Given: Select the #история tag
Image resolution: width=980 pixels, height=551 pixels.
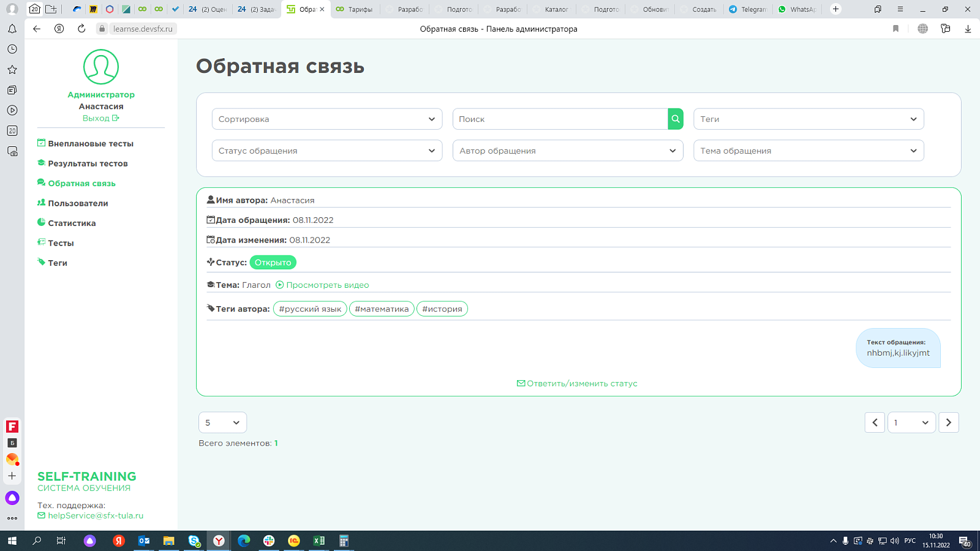Looking at the screenshot, I should coord(442,309).
